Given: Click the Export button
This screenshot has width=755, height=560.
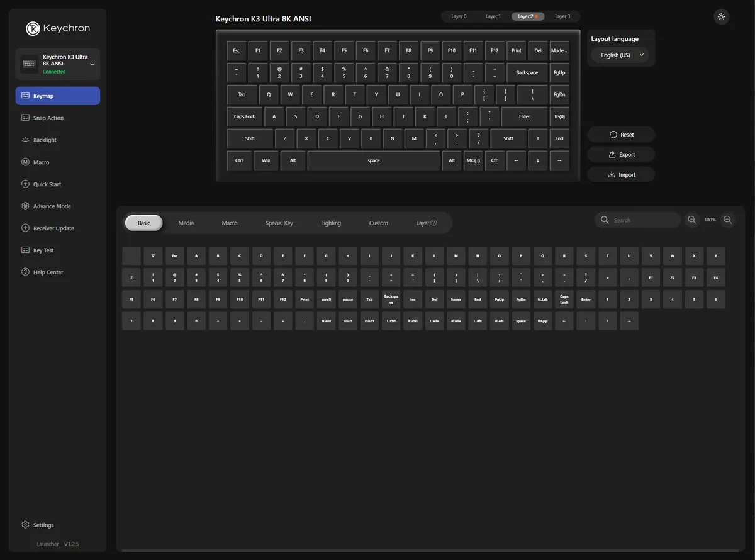Looking at the screenshot, I should (x=621, y=154).
